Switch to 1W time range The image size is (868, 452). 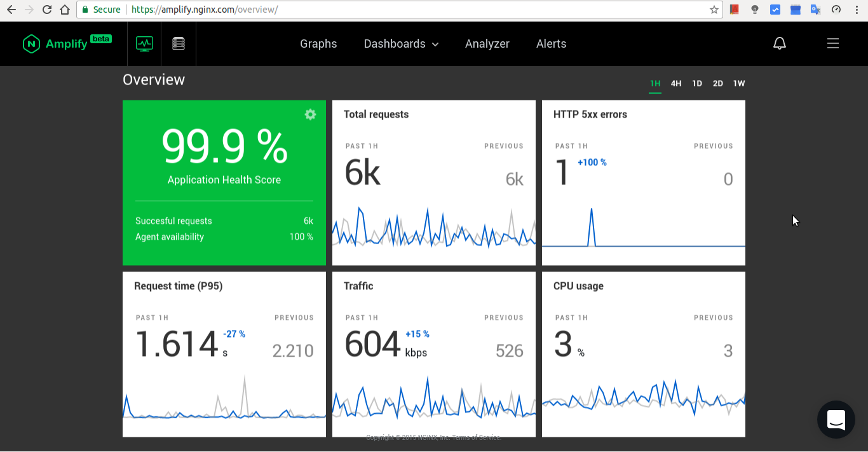click(739, 83)
